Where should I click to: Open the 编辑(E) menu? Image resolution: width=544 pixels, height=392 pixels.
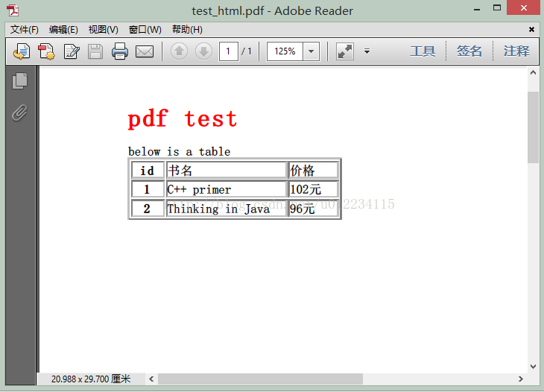[x=63, y=30]
